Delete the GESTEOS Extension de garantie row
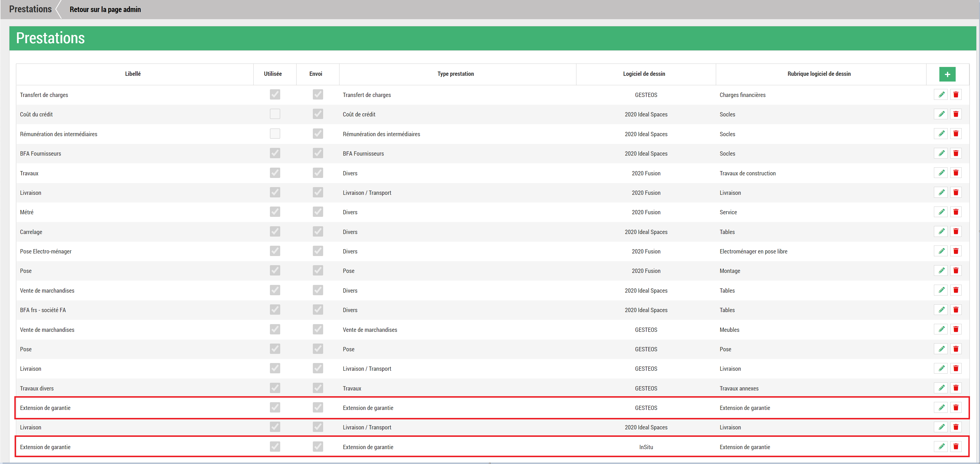 (955, 408)
